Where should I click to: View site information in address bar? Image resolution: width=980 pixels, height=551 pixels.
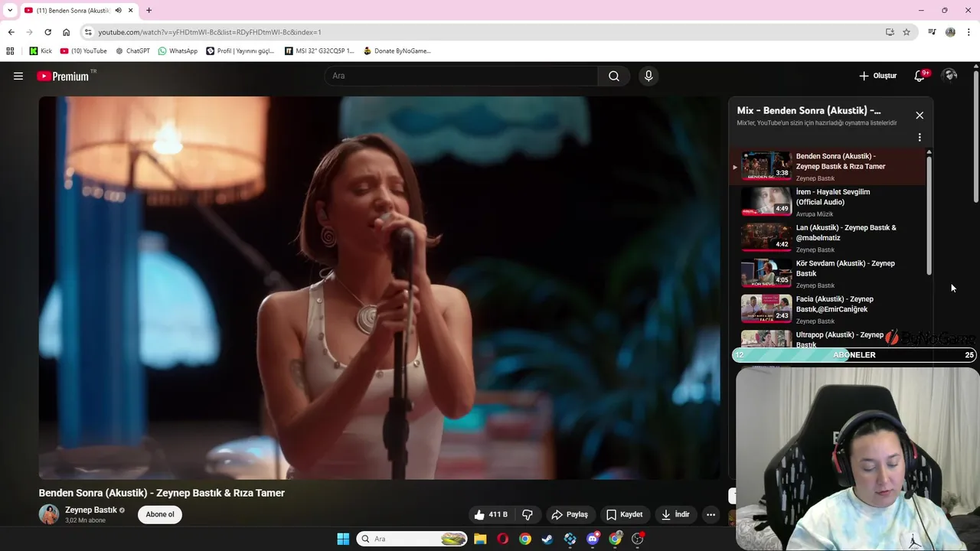(x=88, y=32)
